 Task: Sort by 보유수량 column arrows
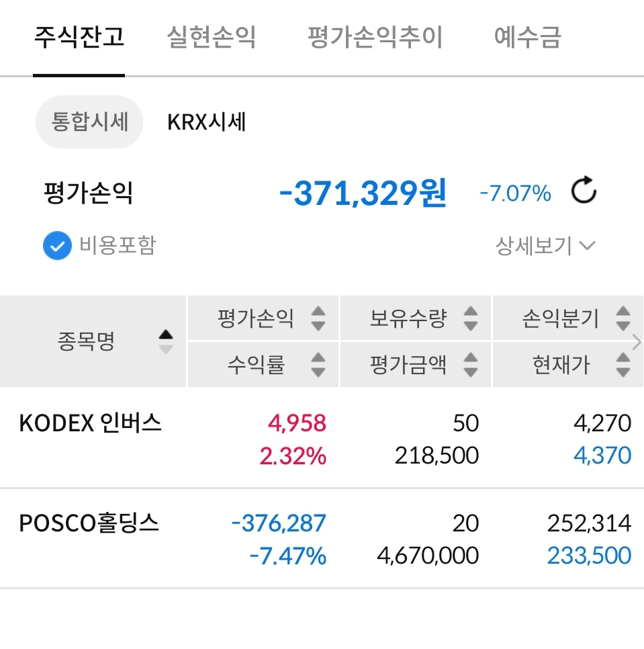click(x=471, y=318)
